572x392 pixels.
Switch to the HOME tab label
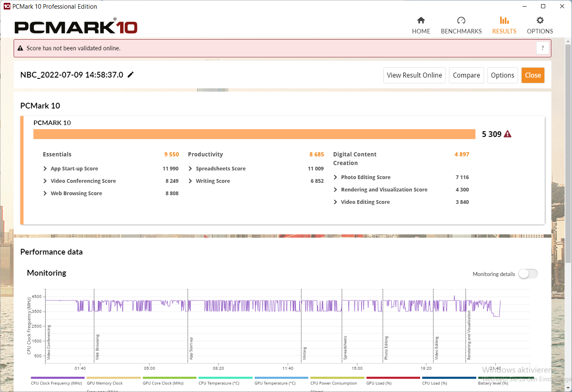tap(421, 31)
